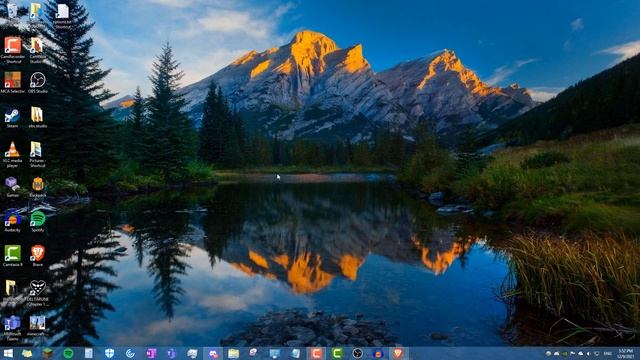Select the Games desktop icon
The image size is (640, 360).
pos(12,187)
